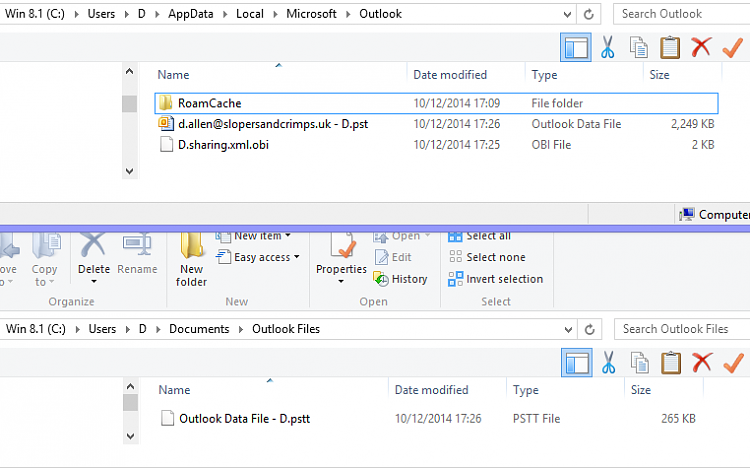
Task: Click the Copy icon in Outlook Files window
Action: point(640,363)
